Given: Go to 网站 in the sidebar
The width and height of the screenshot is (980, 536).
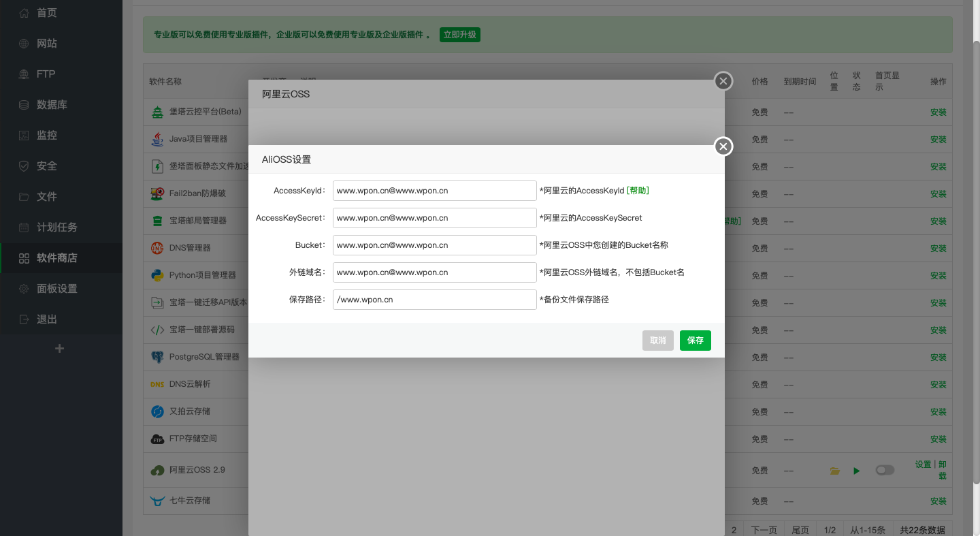Looking at the screenshot, I should pyautogui.click(x=61, y=44).
